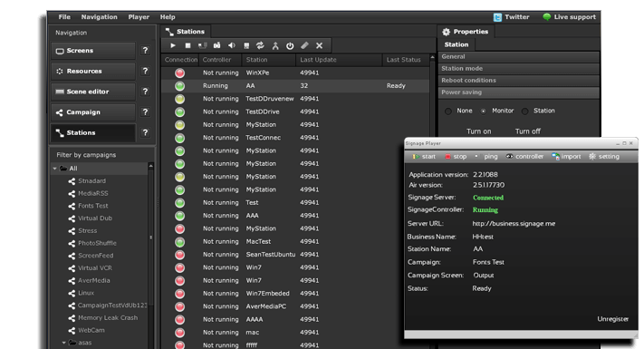Click start in Signage Player window
Image resolution: width=644 pixels, height=349 pixels.
click(x=424, y=157)
